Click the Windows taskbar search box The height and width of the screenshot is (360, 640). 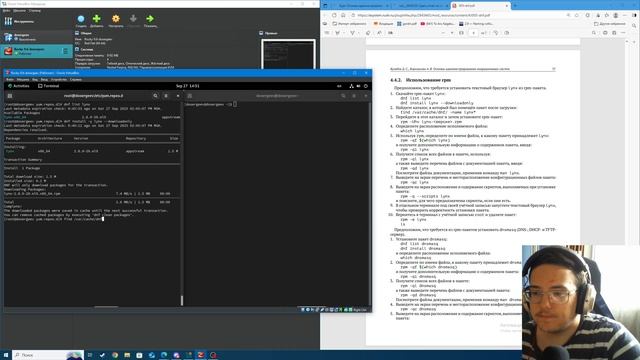48,355
